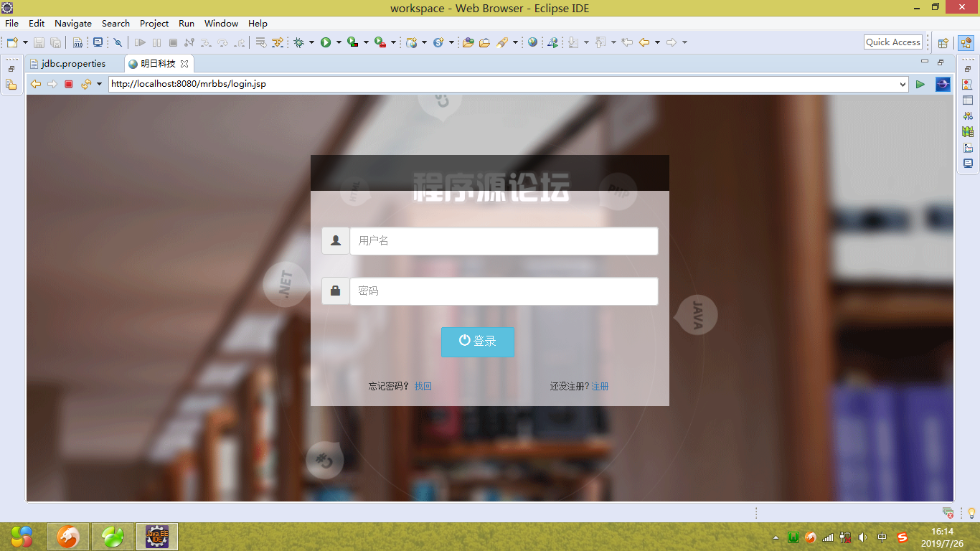Click the browser red Stop button

point(69,85)
